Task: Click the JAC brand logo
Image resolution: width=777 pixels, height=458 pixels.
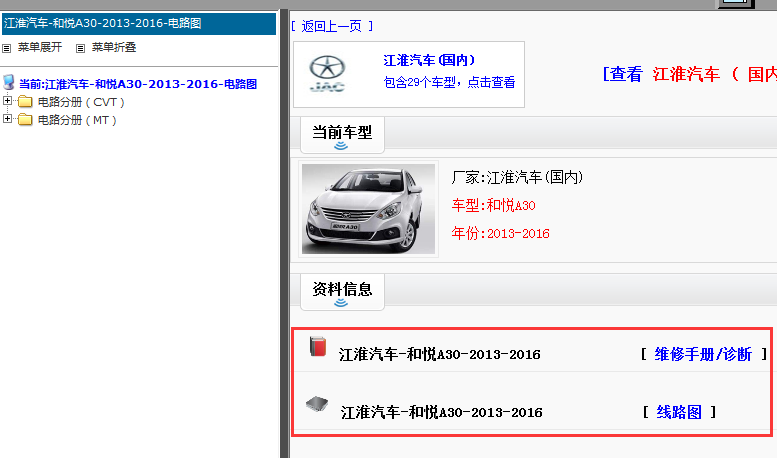Action: coord(327,74)
